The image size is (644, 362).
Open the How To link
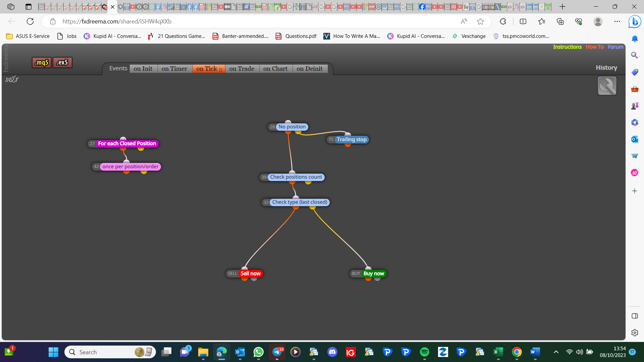coord(595,47)
